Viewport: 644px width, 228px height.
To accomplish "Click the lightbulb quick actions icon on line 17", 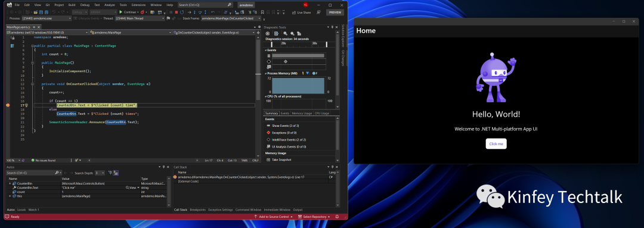I will pos(26,105).
